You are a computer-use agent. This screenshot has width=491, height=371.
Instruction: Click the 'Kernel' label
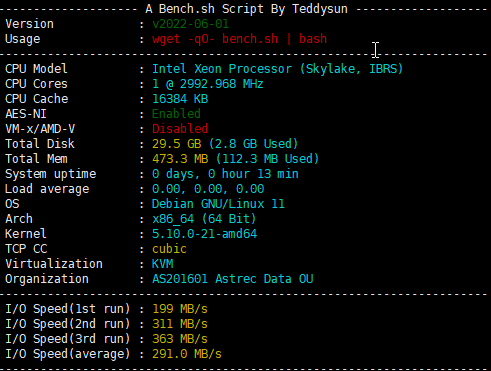click(26, 234)
